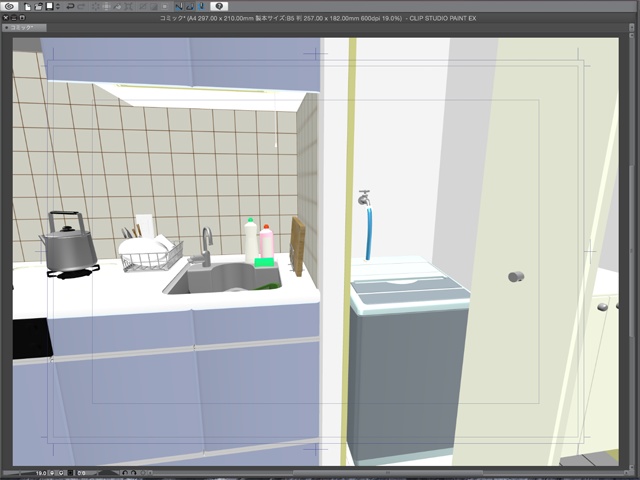Click the zoom in button in status bar
The image size is (640, 480).
click(x=61, y=473)
